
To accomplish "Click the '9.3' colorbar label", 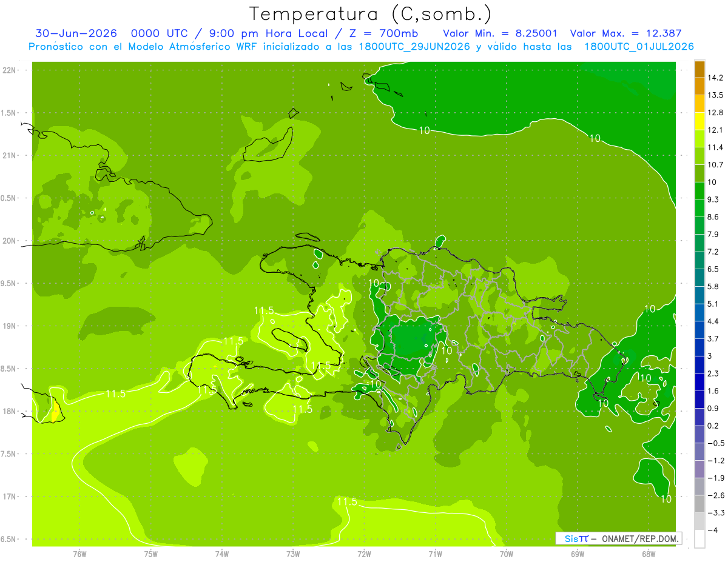I will tap(713, 199).
